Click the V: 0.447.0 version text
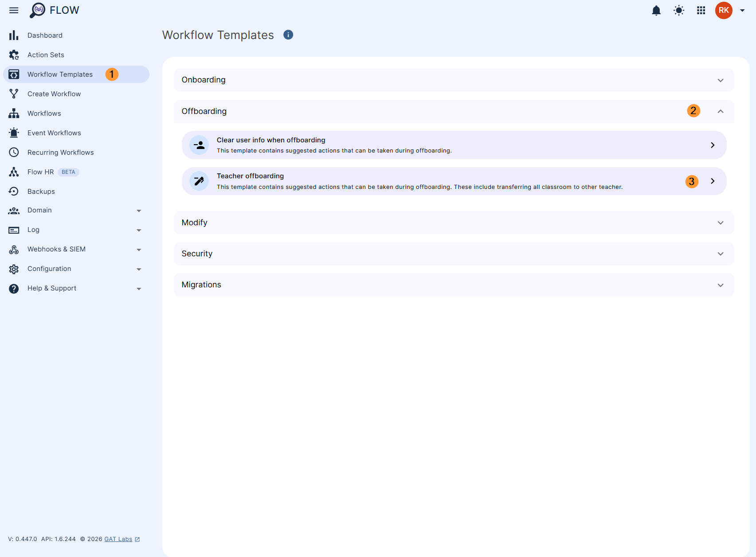 (23, 539)
